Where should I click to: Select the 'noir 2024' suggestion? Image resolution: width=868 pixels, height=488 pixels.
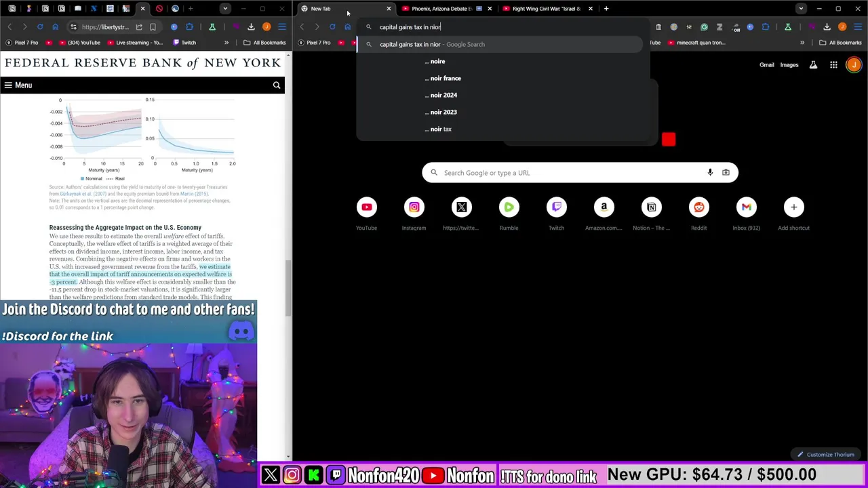coord(500,95)
